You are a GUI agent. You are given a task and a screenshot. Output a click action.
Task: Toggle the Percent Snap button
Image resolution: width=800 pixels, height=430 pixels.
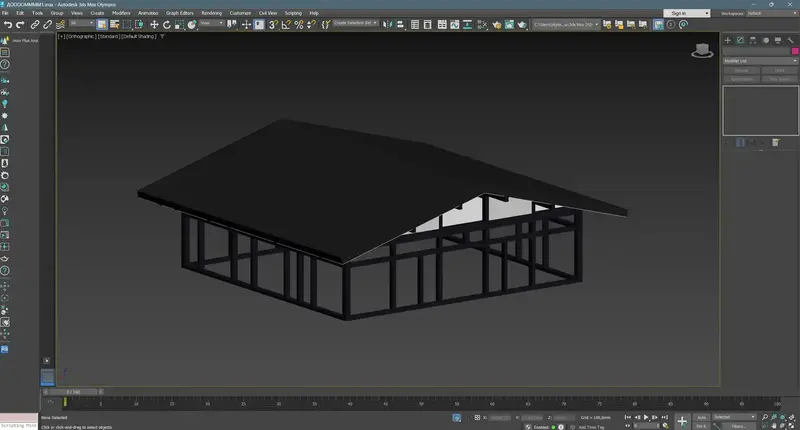click(x=299, y=24)
